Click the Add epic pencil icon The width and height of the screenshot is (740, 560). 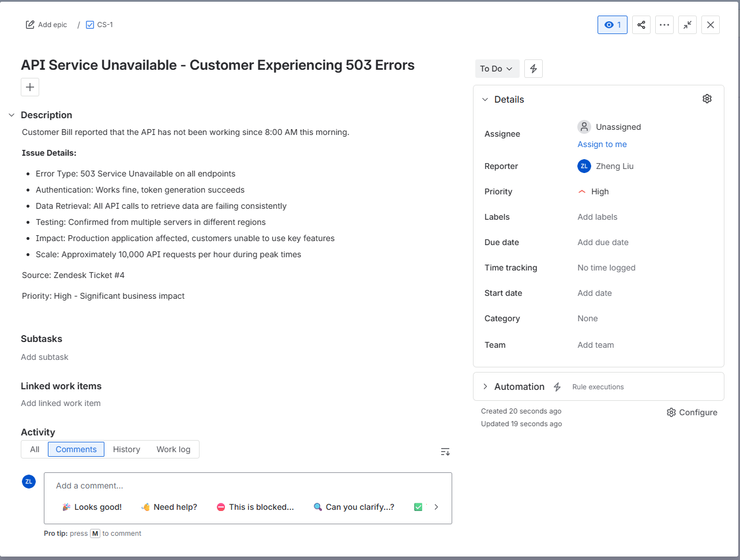pyautogui.click(x=30, y=24)
